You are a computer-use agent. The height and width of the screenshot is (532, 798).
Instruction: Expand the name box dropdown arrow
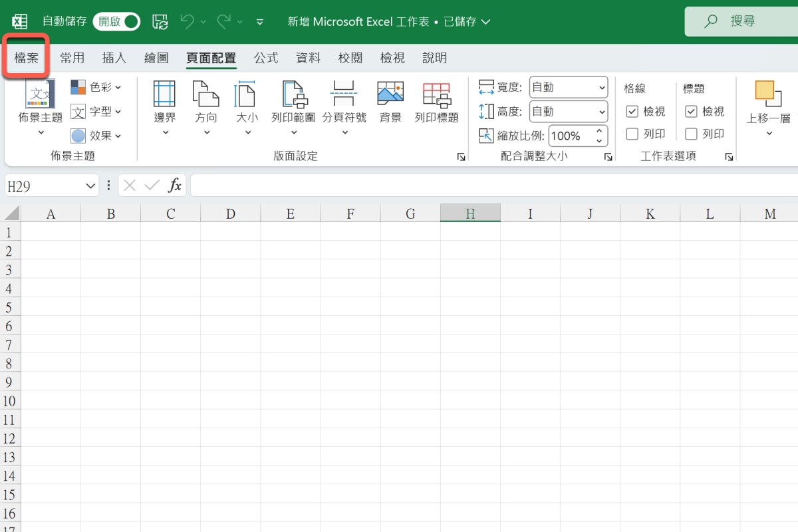pyautogui.click(x=91, y=186)
